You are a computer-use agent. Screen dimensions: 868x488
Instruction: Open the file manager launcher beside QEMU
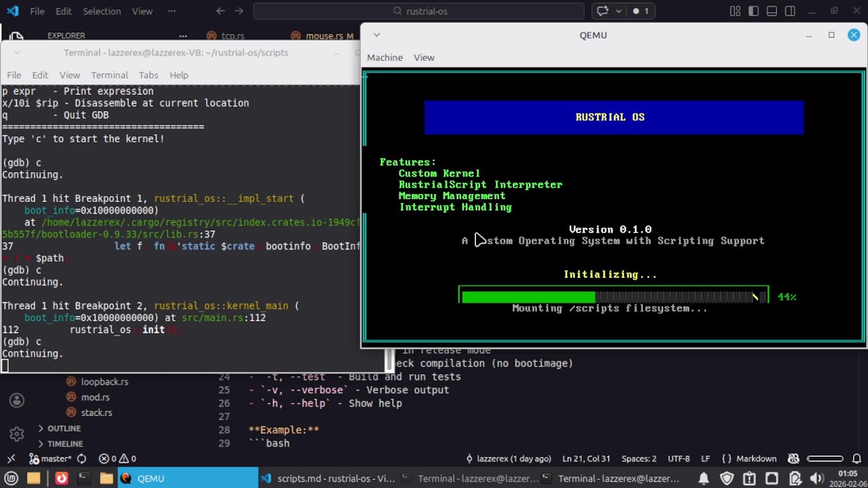(x=106, y=479)
